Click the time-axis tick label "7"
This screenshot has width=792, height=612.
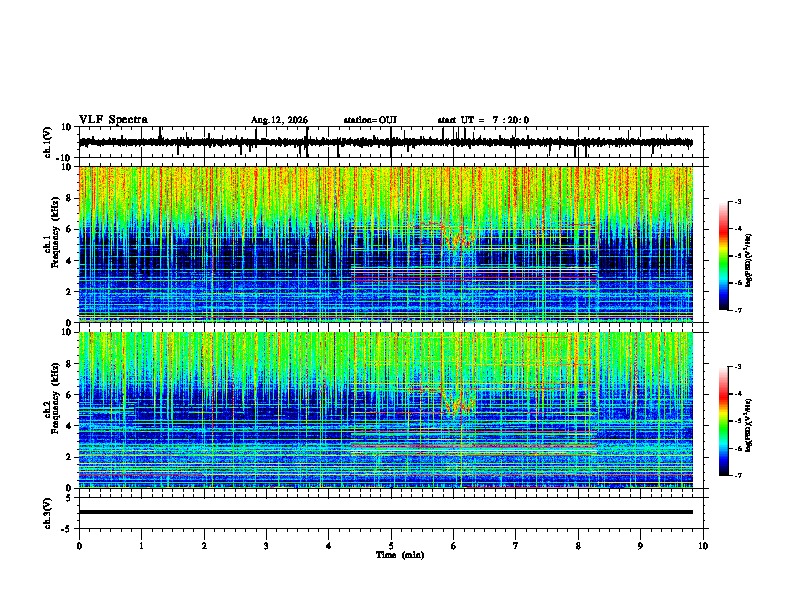516,546
